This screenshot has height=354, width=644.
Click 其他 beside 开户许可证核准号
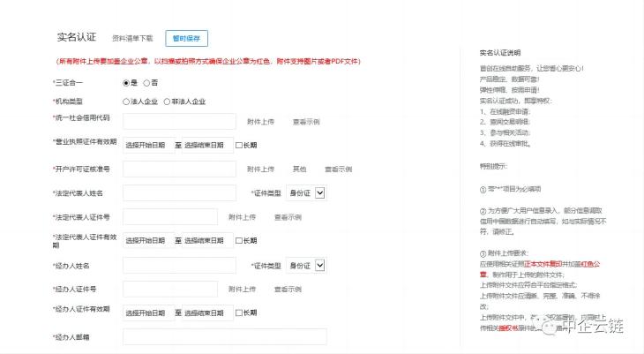point(300,169)
